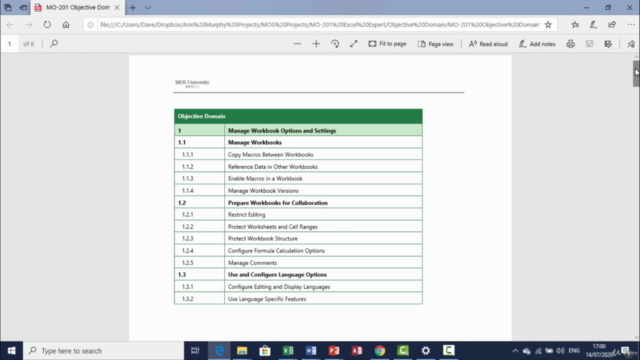
Task: Click "Protect Worksheets and Cell Ranges" text
Action: click(x=273, y=227)
